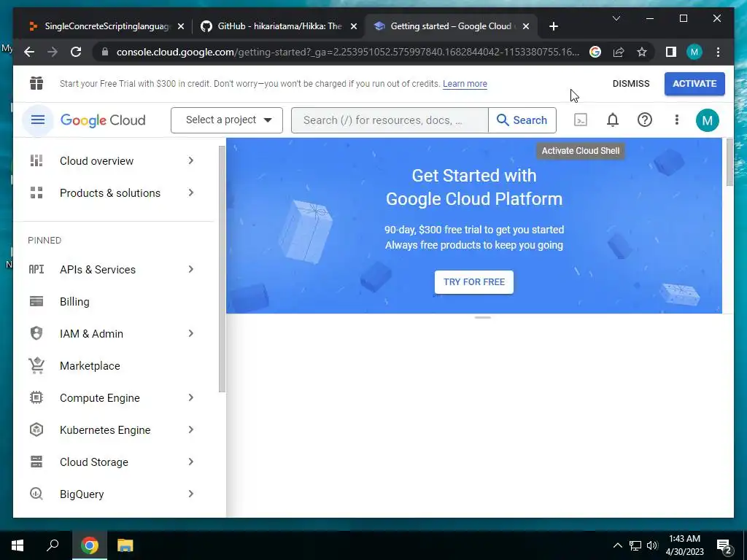Click the main page vertical scrollbar
The height and width of the screenshot is (560, 747).
[729, 162]
